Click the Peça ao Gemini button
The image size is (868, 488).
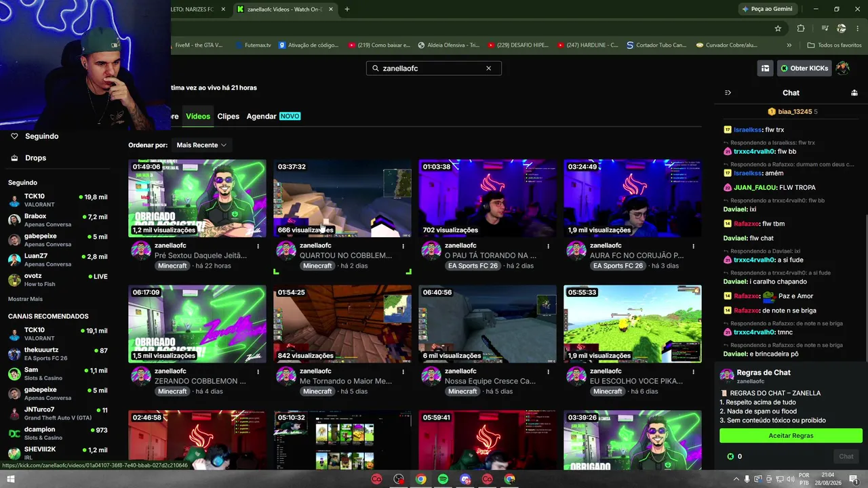coord(767,9)
